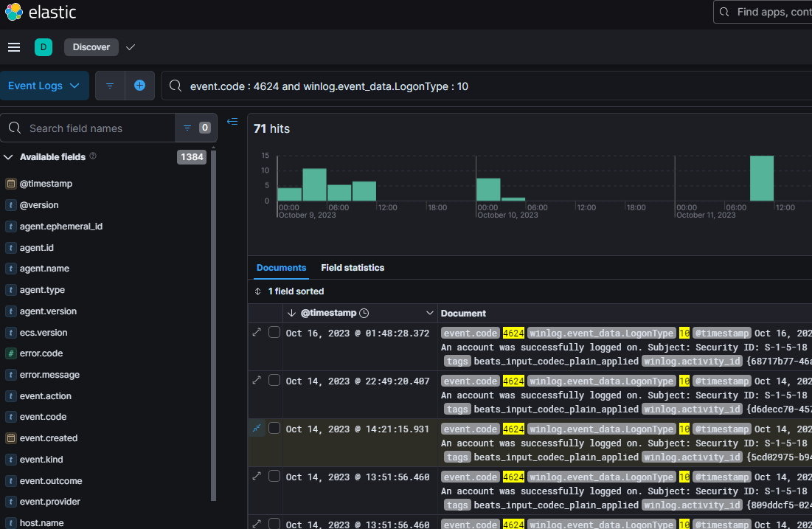Collapse the field sidebar using arrow icon

tap(232, 122)
